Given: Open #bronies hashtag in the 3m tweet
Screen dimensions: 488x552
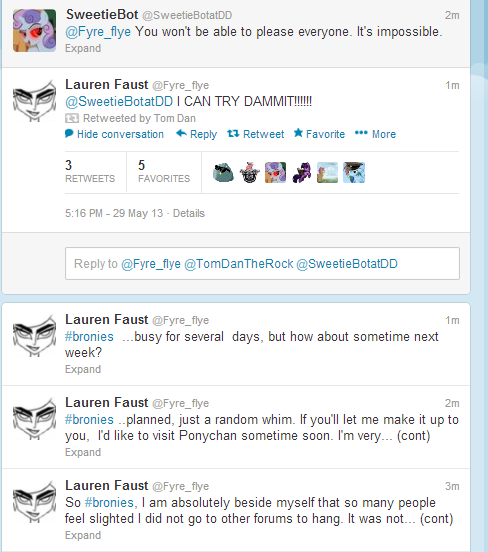Looking at the screenshot, I should pyautogui.click(x=109, y=502).
